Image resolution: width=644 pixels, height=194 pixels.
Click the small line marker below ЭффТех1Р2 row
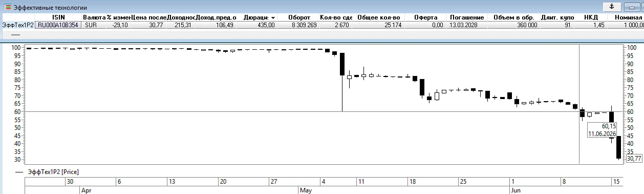pos(16,35)
